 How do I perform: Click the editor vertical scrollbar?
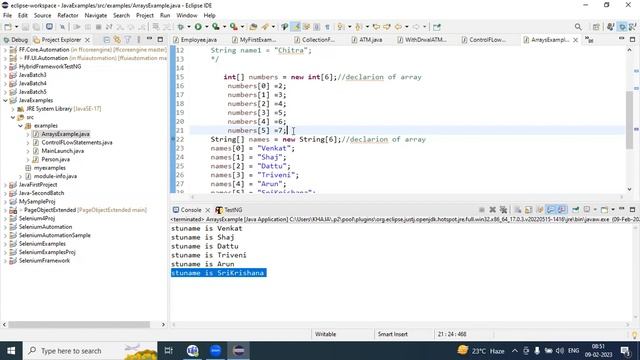tap(629, 120)
